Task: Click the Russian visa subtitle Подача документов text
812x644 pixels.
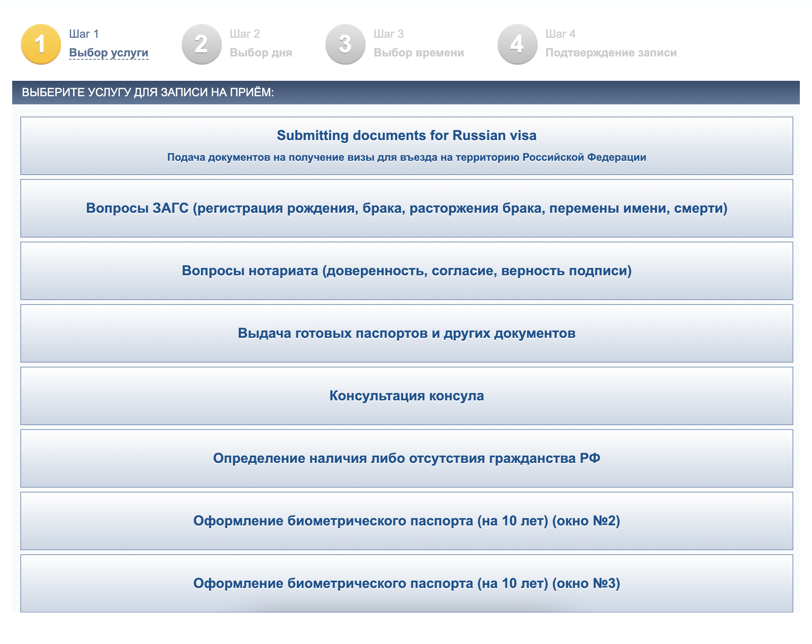Action: (x=406, y=158)
